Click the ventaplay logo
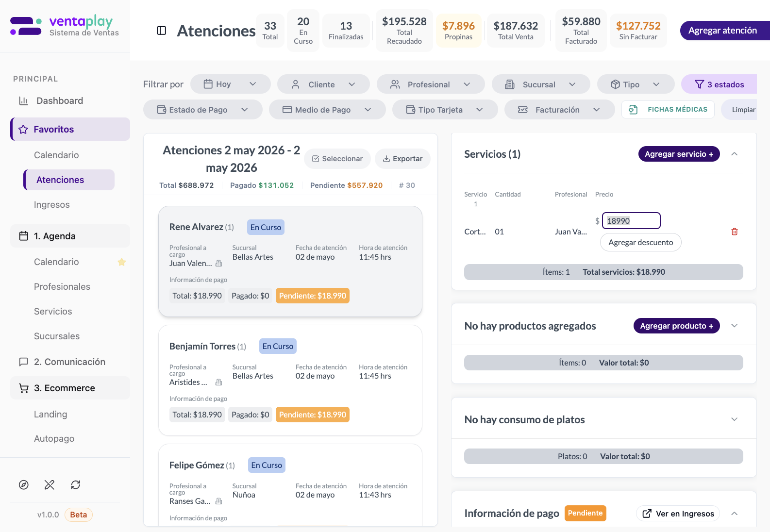Image resolution: width=770 pixels, height=532 pixels. pyautogui.click(x=65, y=26)
